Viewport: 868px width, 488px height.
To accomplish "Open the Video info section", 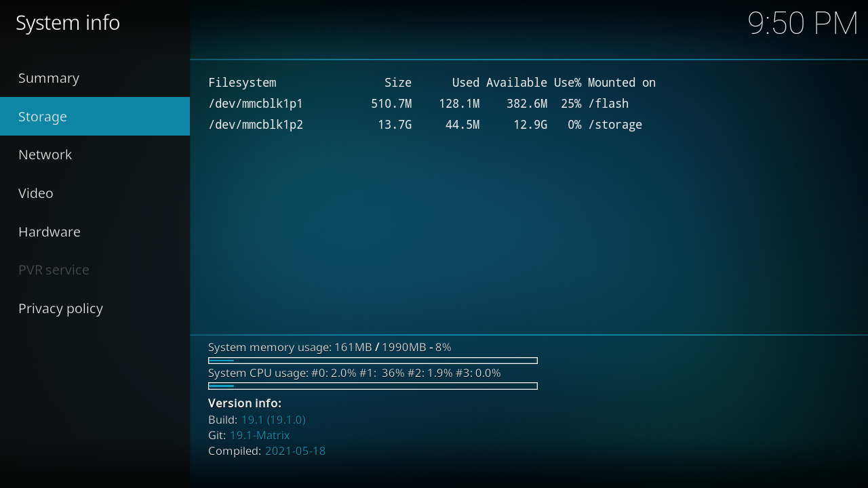I will 36,193.
